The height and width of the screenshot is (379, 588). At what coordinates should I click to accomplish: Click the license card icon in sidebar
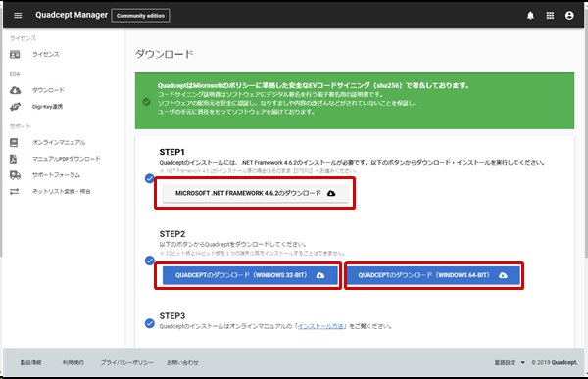pyautogui.click(x=15, y=55)
